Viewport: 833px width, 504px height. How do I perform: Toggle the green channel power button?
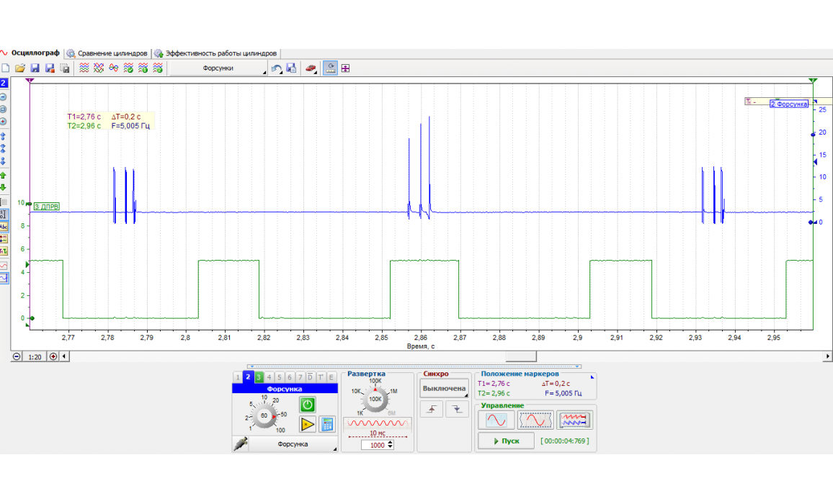pos(308,405)
